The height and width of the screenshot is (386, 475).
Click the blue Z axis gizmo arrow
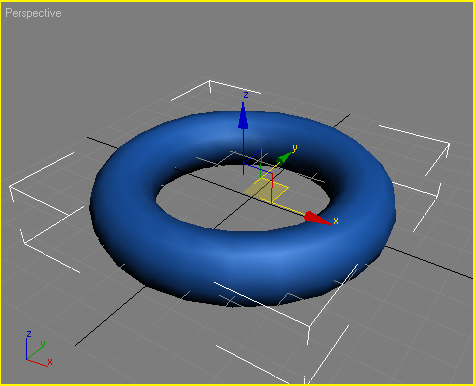(x=243, y=116)
